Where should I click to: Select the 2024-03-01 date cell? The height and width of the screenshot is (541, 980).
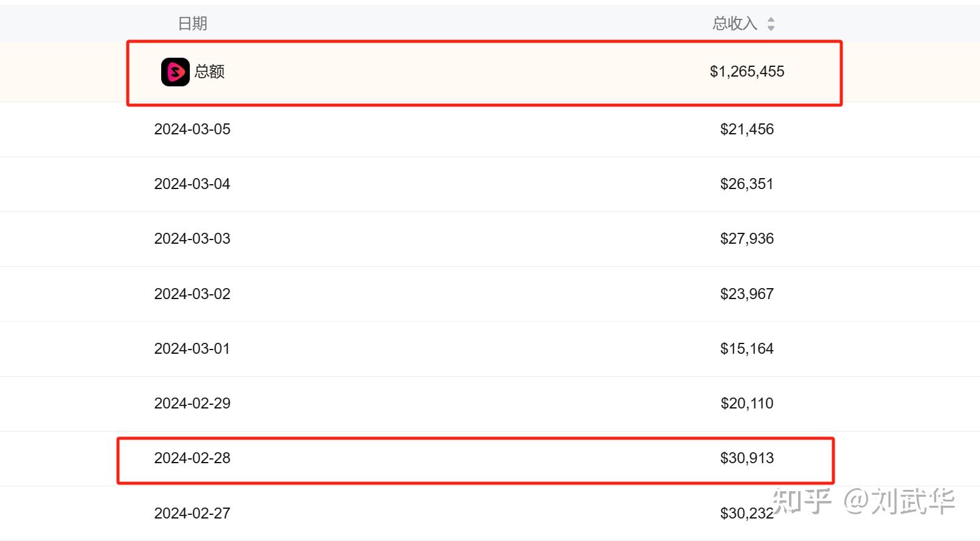pos(192,348)
